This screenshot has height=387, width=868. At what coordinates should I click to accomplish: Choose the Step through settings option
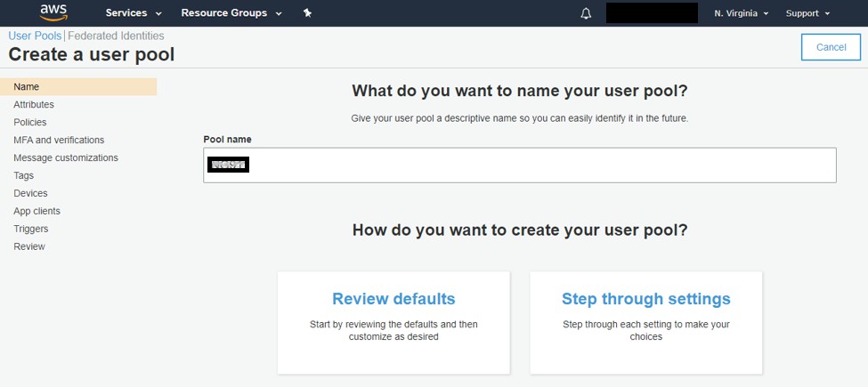[645, 322]
